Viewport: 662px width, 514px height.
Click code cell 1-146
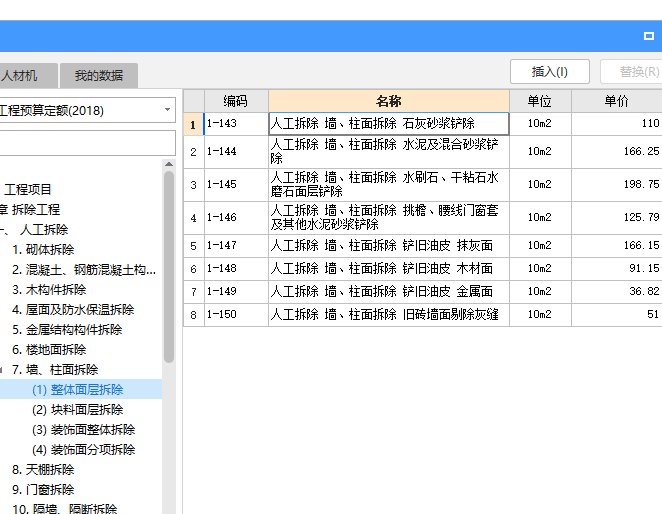coord(236,218)
